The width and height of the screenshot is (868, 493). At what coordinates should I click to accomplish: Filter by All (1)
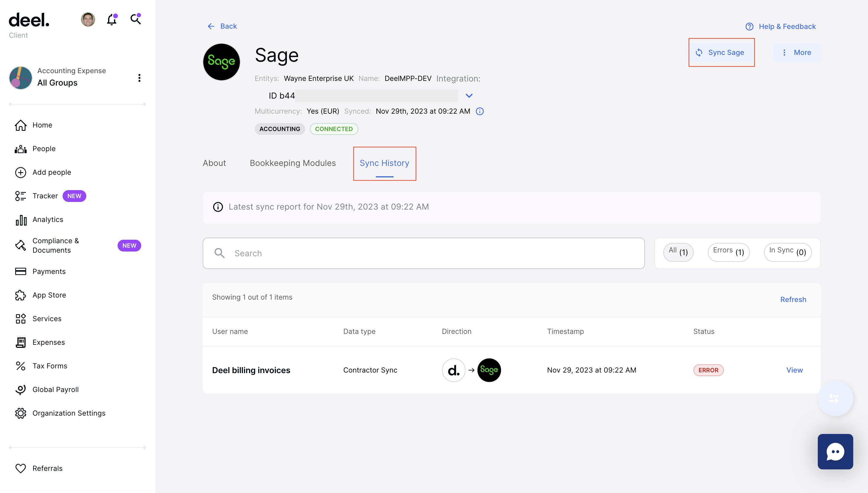[x=678, y=252]
